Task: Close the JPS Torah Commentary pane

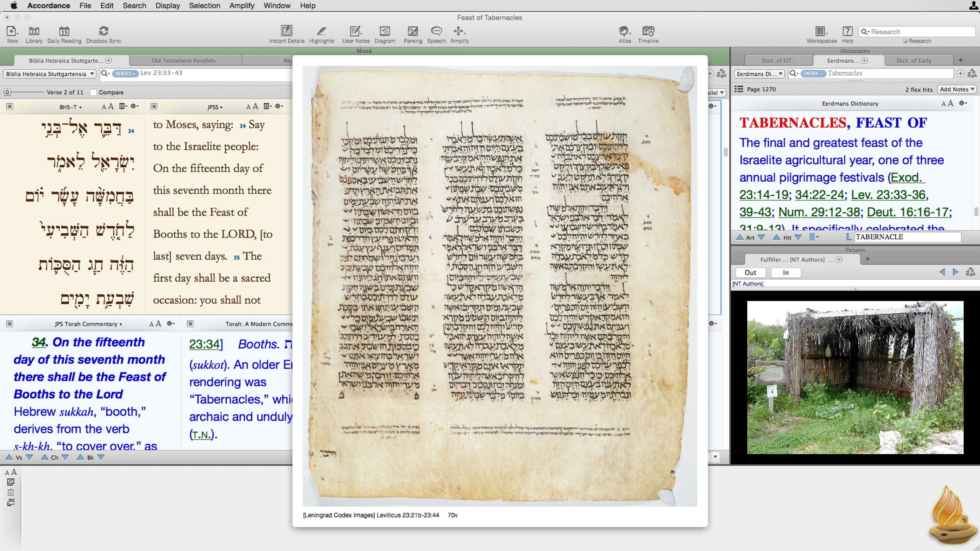Action: click(9, 324)
